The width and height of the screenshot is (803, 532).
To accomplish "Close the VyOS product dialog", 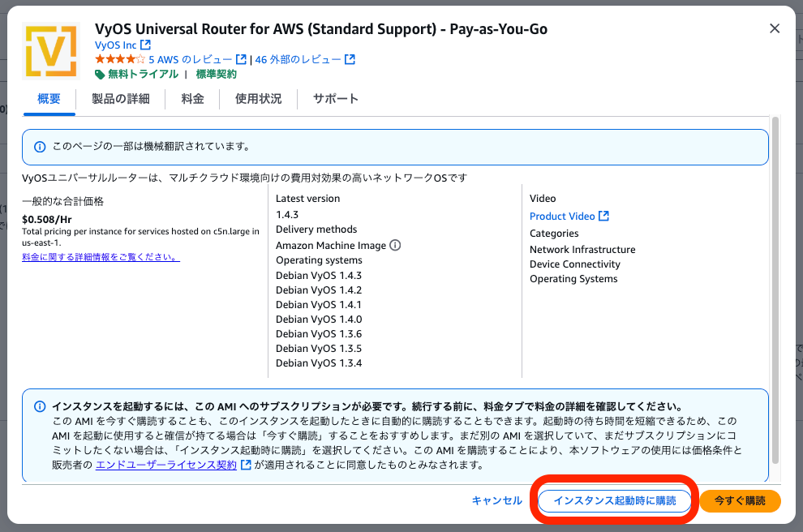I will pyautogui.click(x=775, y=28).
